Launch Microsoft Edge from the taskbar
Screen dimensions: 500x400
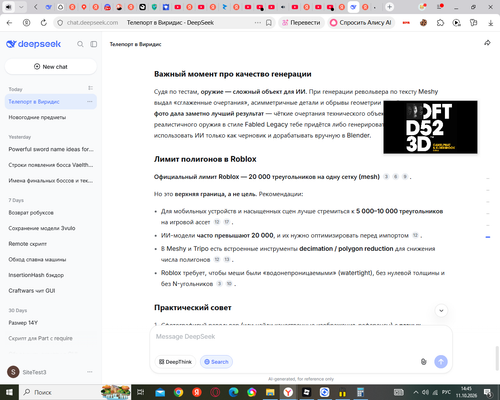pyautogui.click(x=233, y=392)
